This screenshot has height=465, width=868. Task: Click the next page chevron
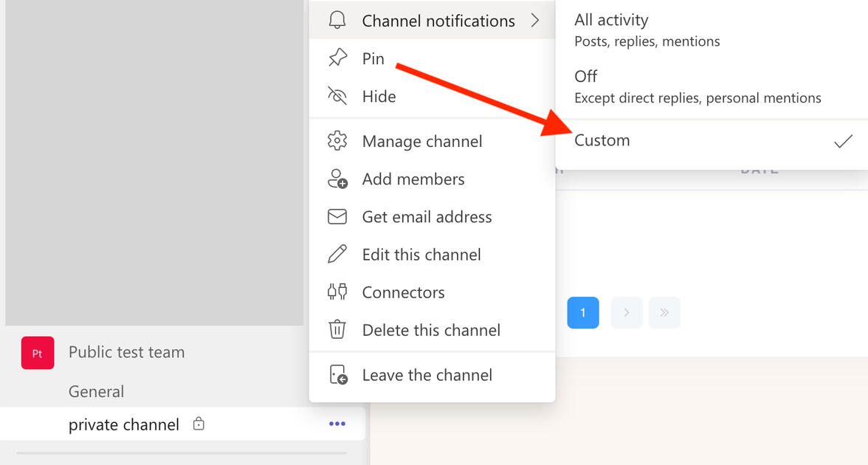pyautogui.click(x=626, y=312)
